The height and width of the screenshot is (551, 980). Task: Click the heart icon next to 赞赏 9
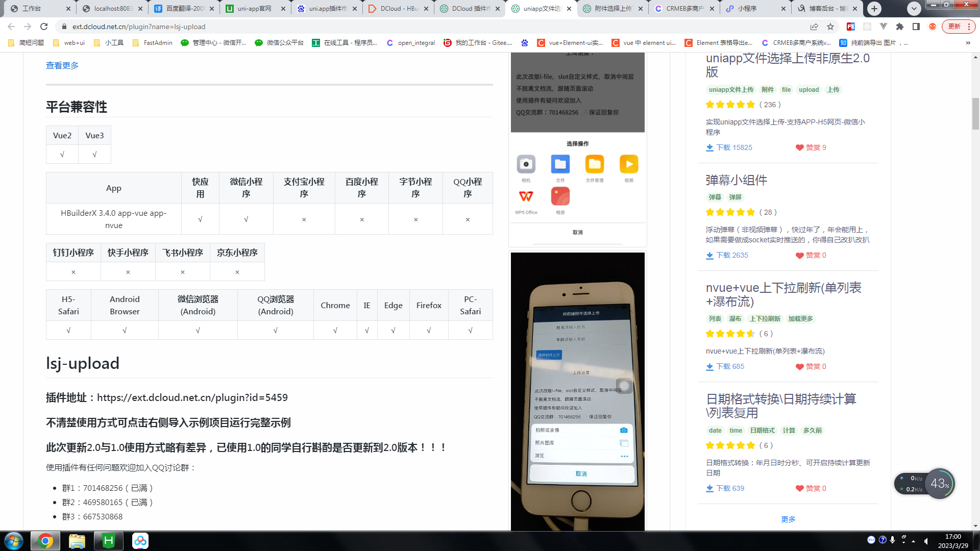click(799, 148)
